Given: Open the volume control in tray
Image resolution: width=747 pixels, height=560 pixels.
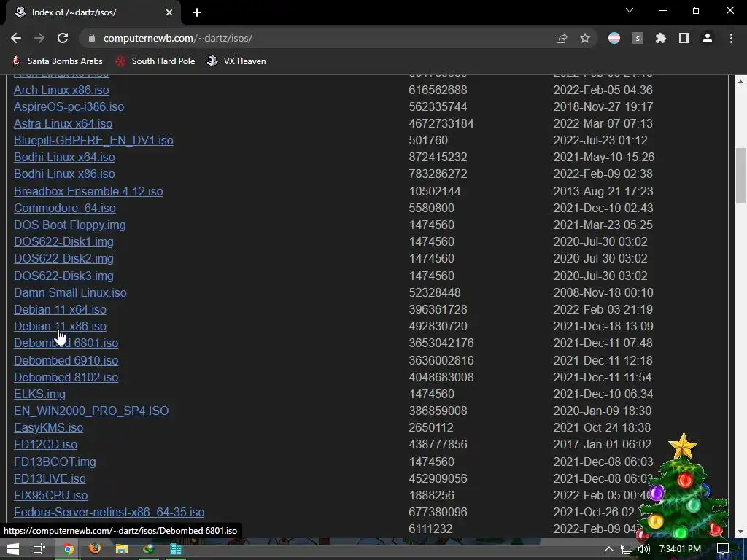Looking at the screenshot, I should [644, 549].
